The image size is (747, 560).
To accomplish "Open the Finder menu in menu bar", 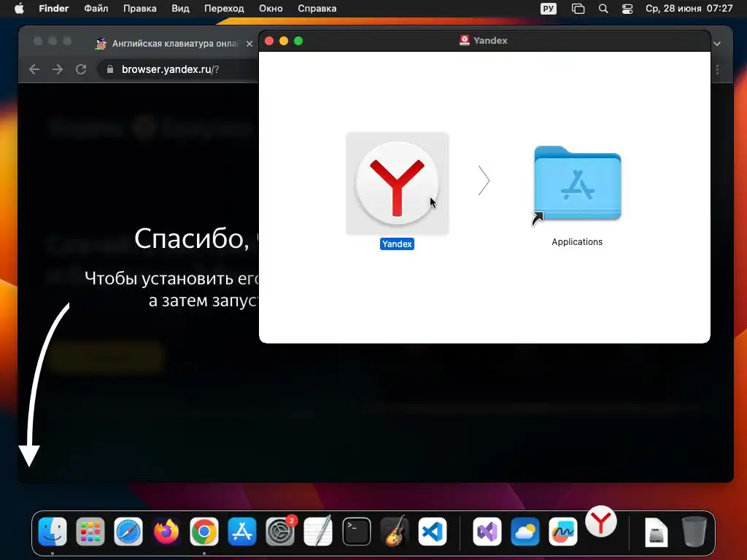I will (53, 9).
